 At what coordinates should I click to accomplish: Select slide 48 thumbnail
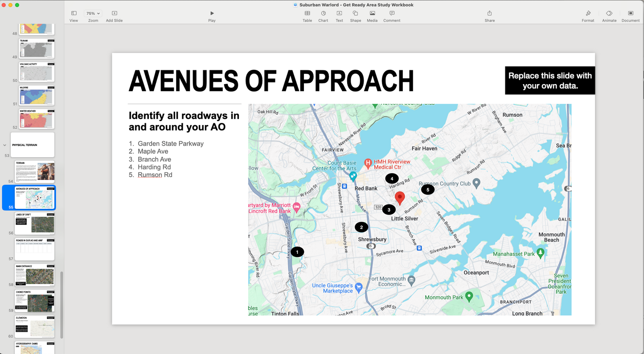click(37, 29)
